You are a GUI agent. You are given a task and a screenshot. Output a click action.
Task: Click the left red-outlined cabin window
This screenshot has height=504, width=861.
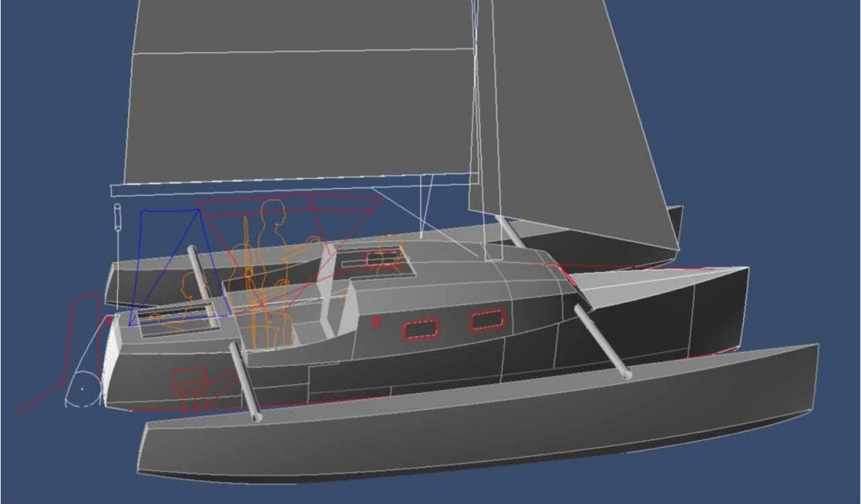click(x=419, y=329)
